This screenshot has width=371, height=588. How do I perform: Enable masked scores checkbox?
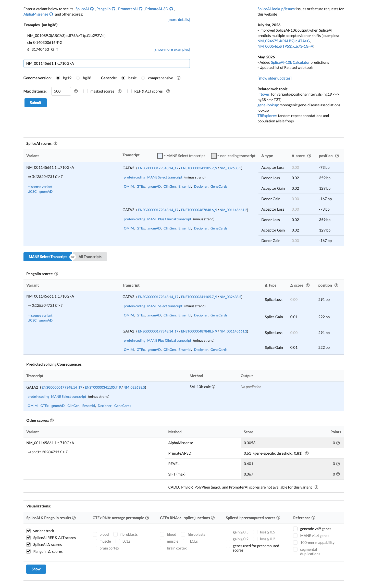click(x=86, y=91)
